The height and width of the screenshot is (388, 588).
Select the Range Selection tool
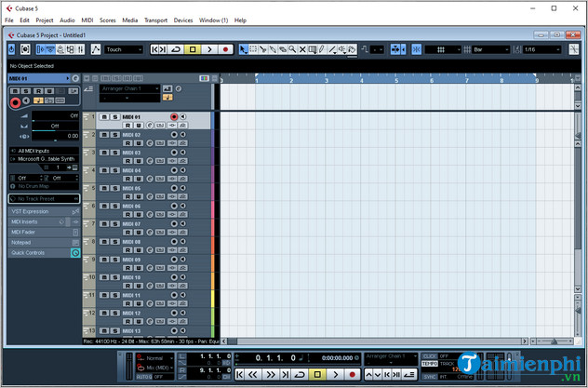pos(253,49)
